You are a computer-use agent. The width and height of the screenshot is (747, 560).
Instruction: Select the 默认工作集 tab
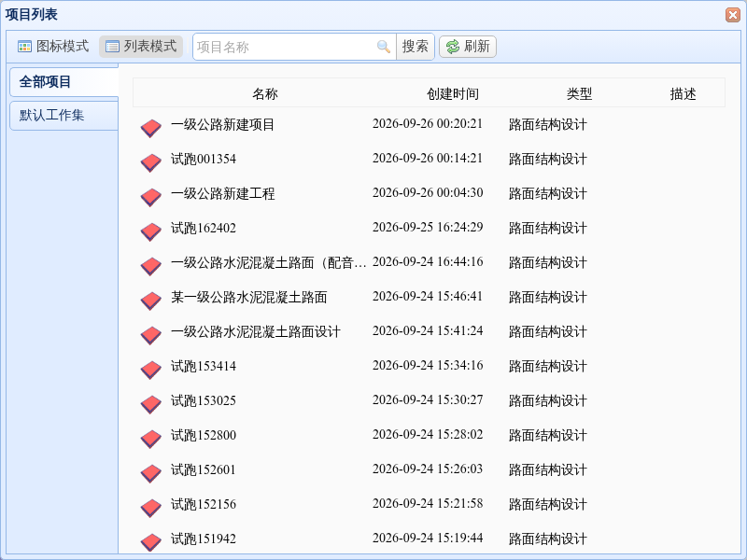coord(63,115)
